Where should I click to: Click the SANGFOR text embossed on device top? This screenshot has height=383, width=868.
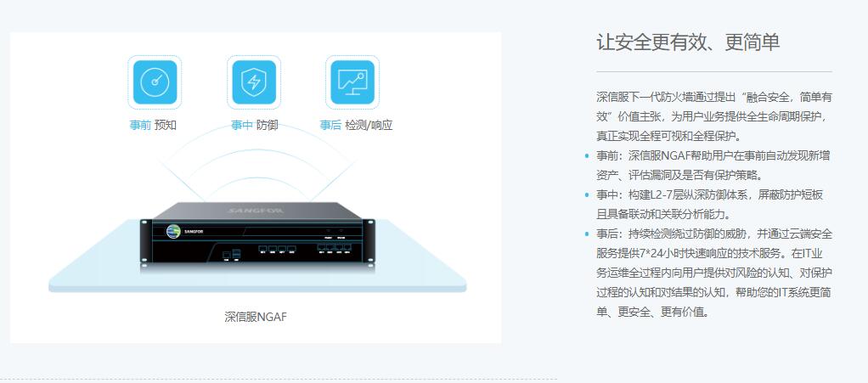point(256,211)
